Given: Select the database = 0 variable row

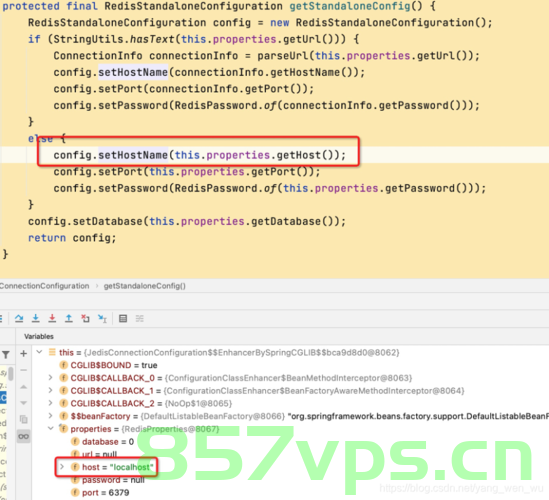Looking at the screenshot, I should pos(103,442).
